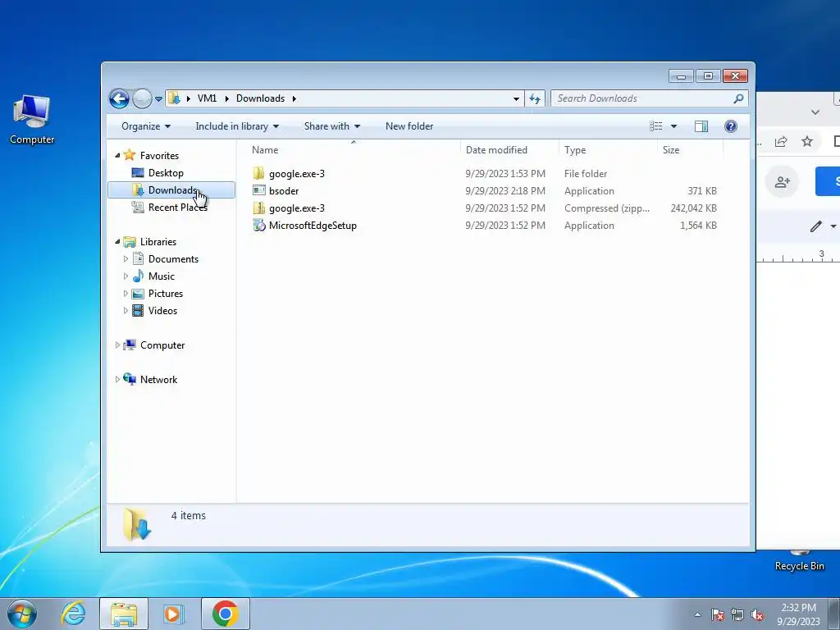Screen dimensions: 840x630
Task: Open the Videos library
Action: (162, 311)
